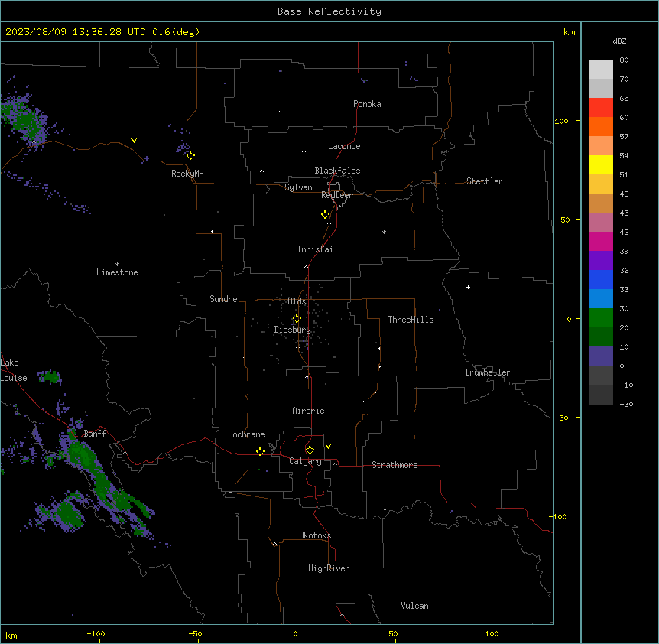
Task: Click the white caret marker southwest of Ponoka
Action: [x=280, y=112]
